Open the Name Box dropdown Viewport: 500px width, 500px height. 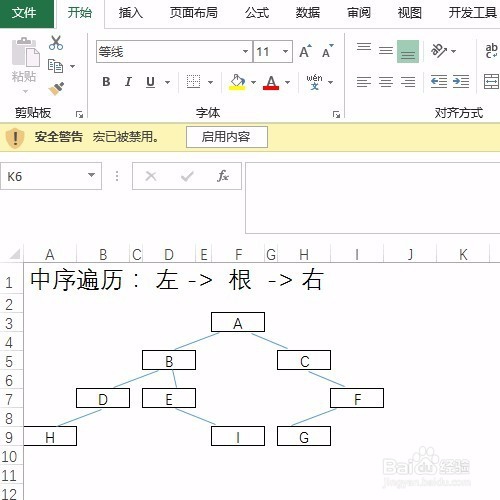tap(91, 175)
